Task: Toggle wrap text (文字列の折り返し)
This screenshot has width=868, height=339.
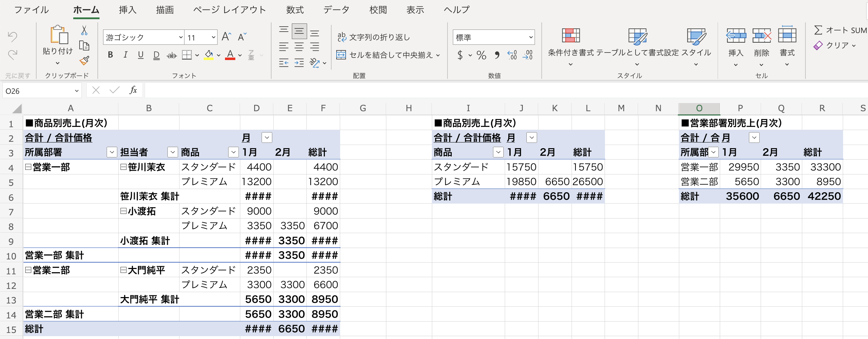Action: (x=374, y=37)
